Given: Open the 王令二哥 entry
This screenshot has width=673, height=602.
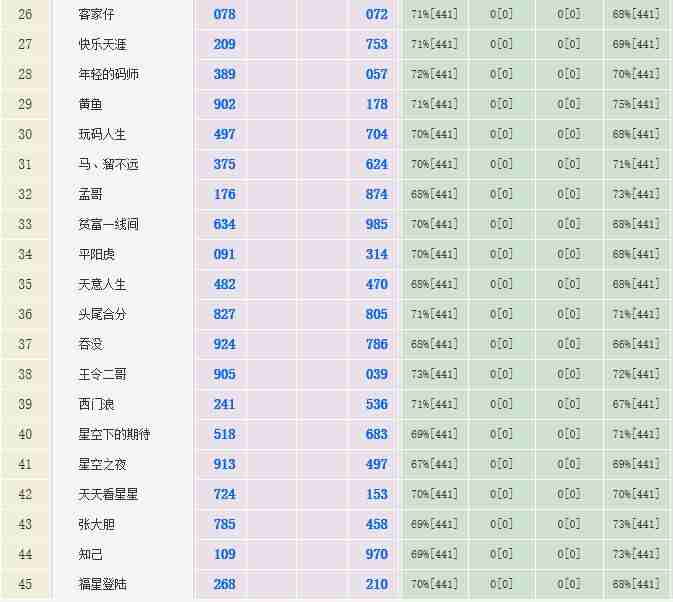Looking at the screenshot, I should click(x=103, y=375).
